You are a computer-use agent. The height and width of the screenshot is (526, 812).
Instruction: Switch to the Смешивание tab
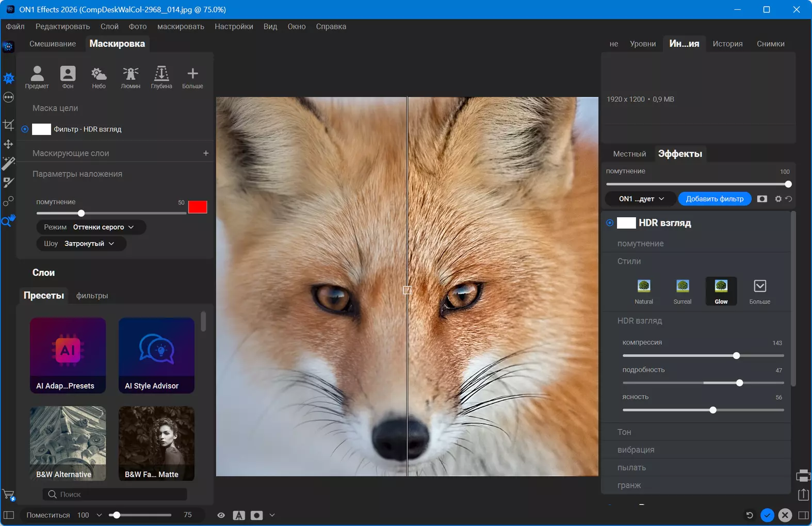[x=53, y=44]
